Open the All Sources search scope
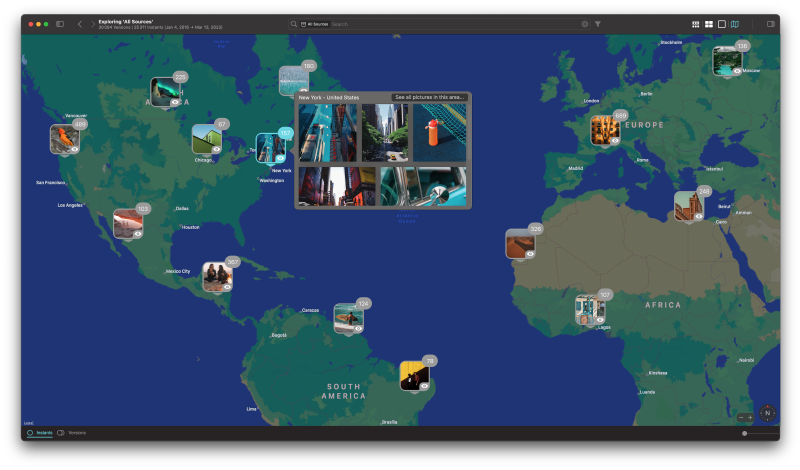800x470 pixels. [x=314, y=24]
